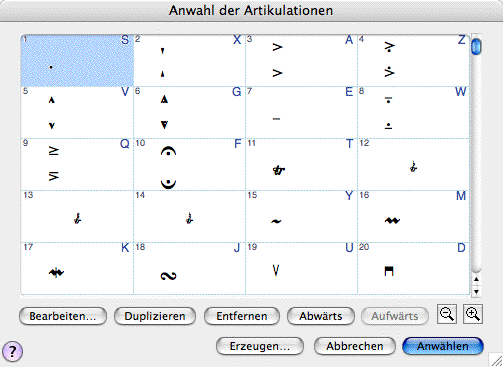Image resolution: width=503 pixels, height=367 pixels.
Task: Click the scrollbar down arrow
Action: [476, 292]
